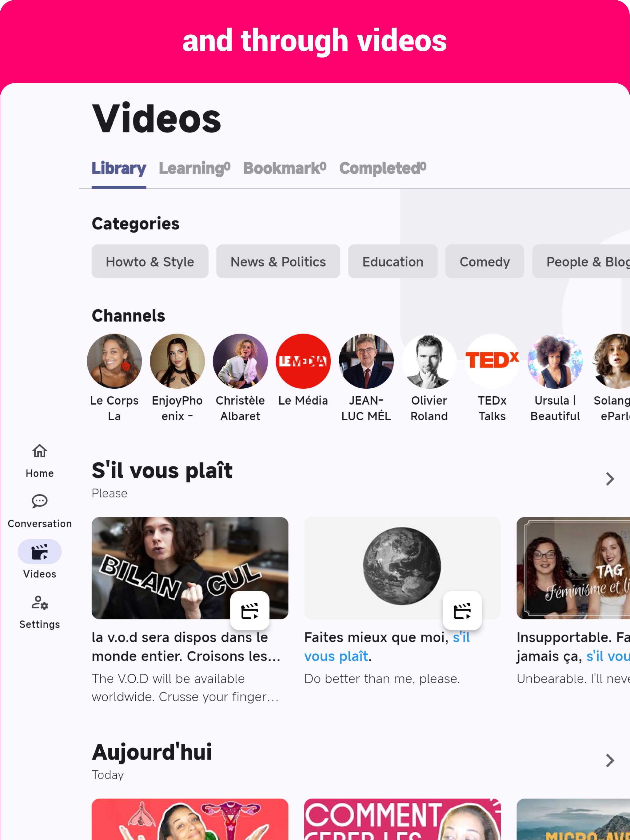Click caption "Insupportable. Fa jamais ça"
Screen dimensions: 630x840
pos(573,647)
